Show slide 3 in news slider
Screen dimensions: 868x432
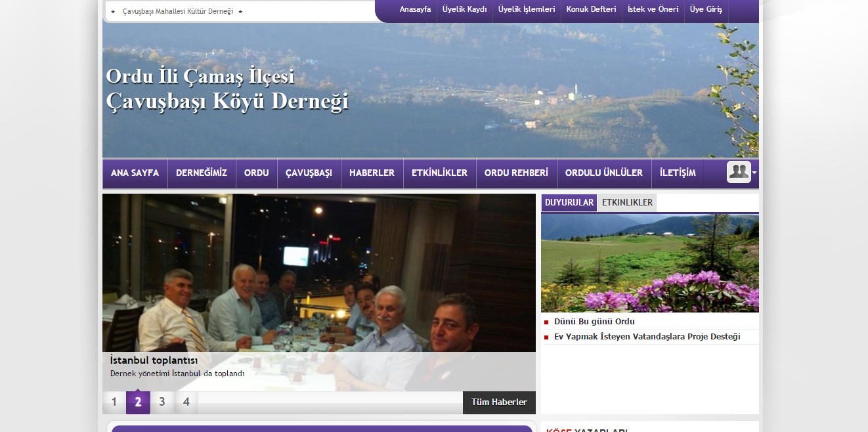[x=162, y=402]
